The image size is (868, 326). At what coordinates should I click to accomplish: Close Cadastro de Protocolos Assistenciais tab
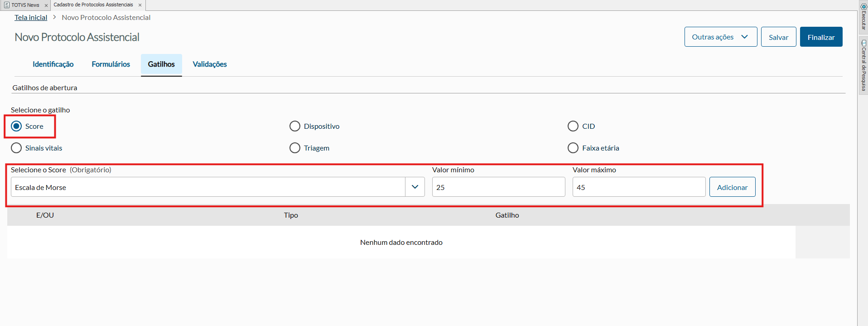click(x=140, y=5)
